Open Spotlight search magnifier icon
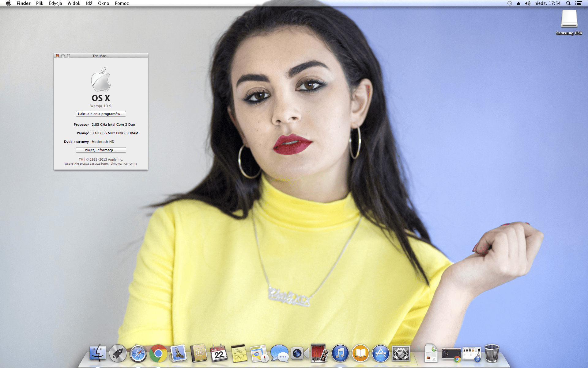This screenshot has height=368, width=588. [568, 3]
